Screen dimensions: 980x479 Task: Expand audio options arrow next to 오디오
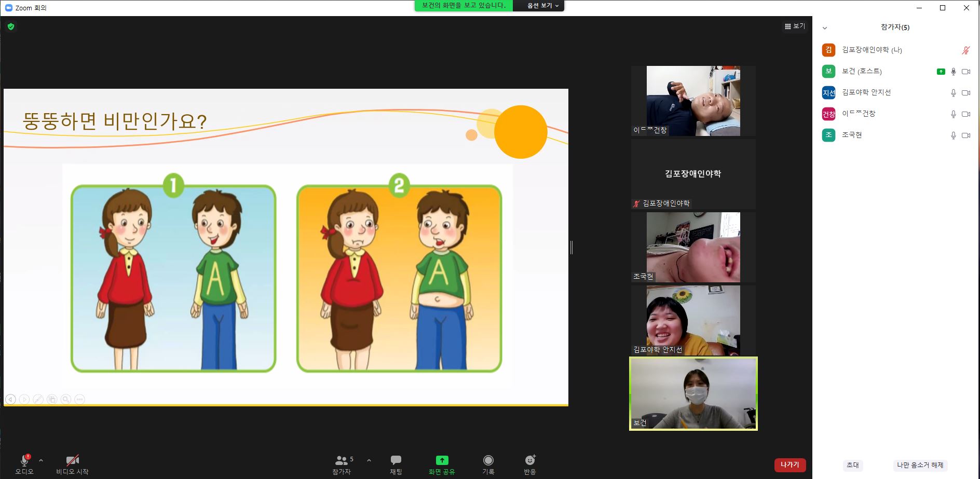tap(41, 460)
